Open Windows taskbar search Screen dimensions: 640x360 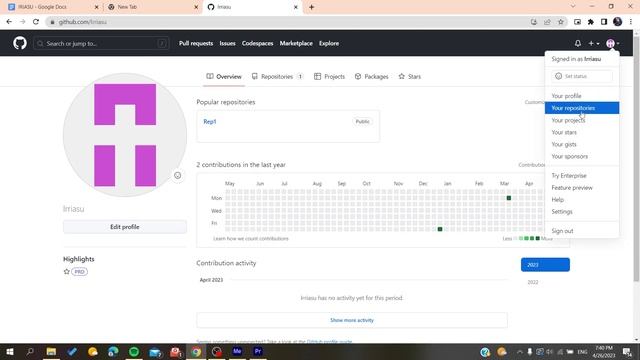coord(30,351)
